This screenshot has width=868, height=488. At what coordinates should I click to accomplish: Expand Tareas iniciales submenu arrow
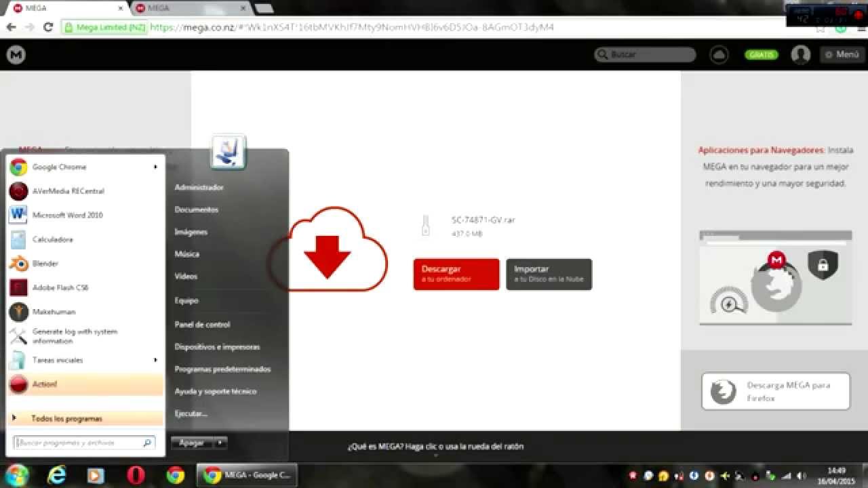click(155, 360)
